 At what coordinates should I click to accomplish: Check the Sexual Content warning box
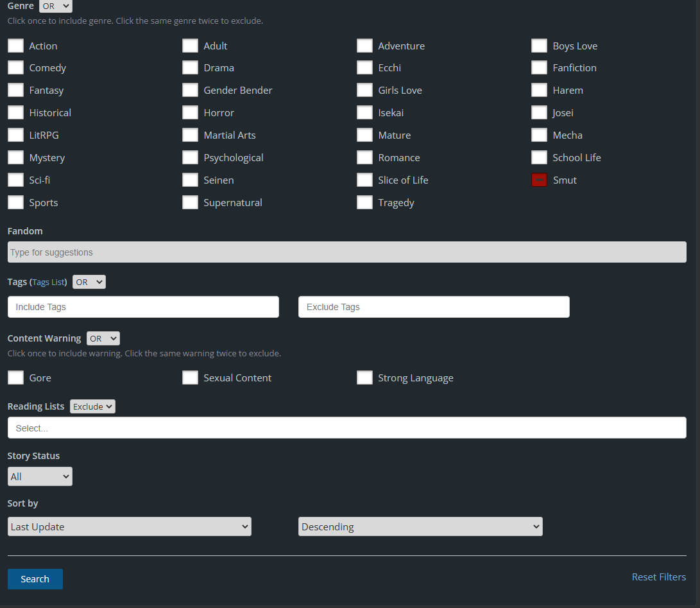[x=190, y=378]
